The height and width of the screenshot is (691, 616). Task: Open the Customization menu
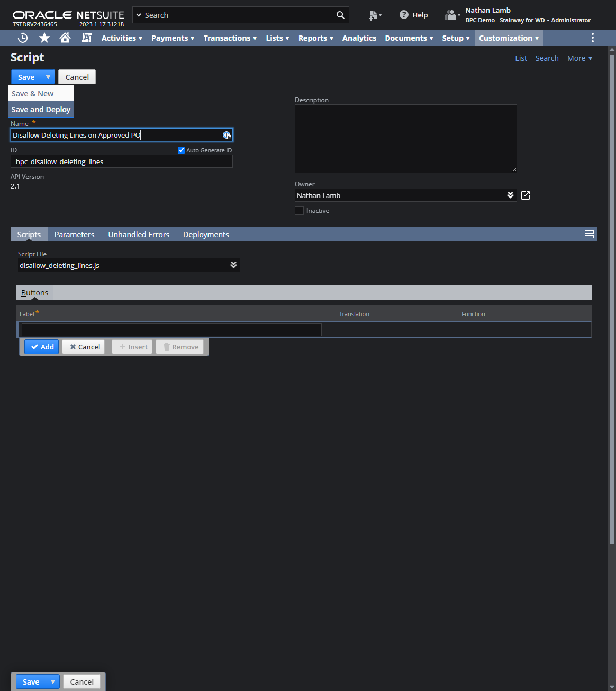coord(509,38)
